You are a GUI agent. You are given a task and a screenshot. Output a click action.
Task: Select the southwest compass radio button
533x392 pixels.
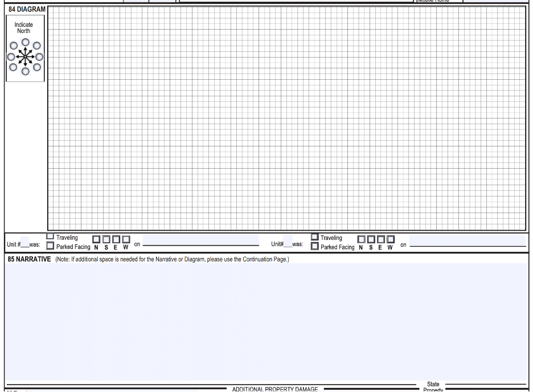point(13,67)
